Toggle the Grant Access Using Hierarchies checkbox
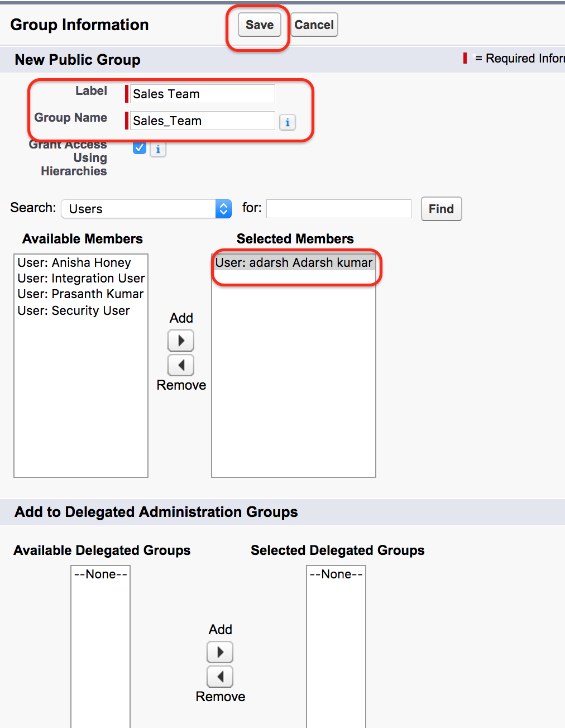The height and width of the screenshot is (728, 565). click(139, 147)
